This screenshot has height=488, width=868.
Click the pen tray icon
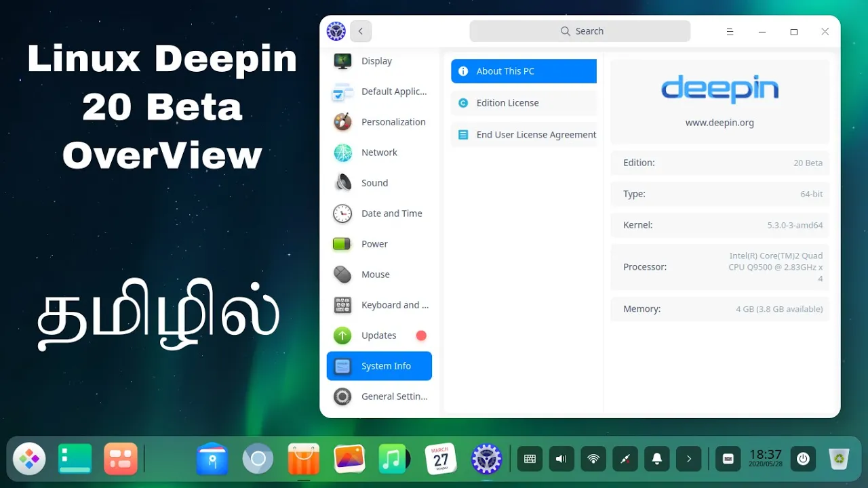pos(625,459)
